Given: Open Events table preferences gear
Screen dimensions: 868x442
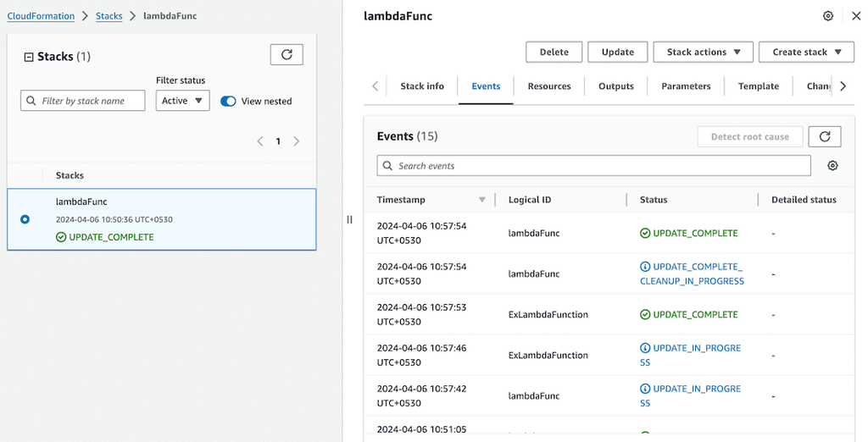Looking at the screenshot, I should [x=832, y=166].
